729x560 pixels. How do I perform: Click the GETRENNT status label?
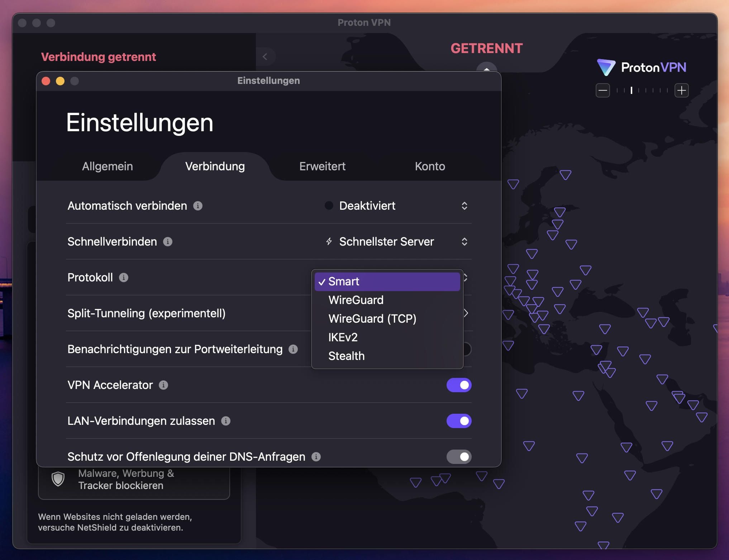(487, 48)
